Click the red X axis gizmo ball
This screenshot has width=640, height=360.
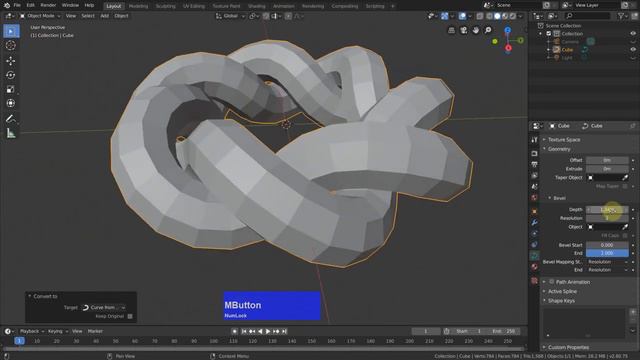[508, 48]
